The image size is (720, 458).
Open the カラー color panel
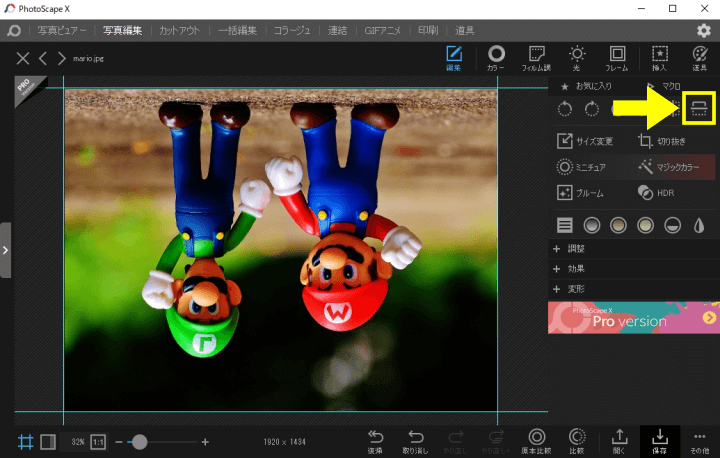496,58
